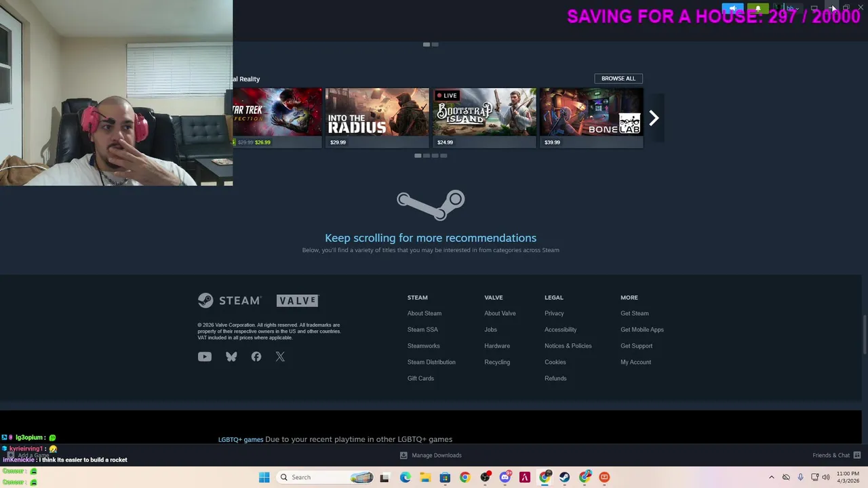This screenshot has height=488, width=868.
Task: Click the Windows taskbar search box
Action: pyautogui.click(x=325, y=477)
